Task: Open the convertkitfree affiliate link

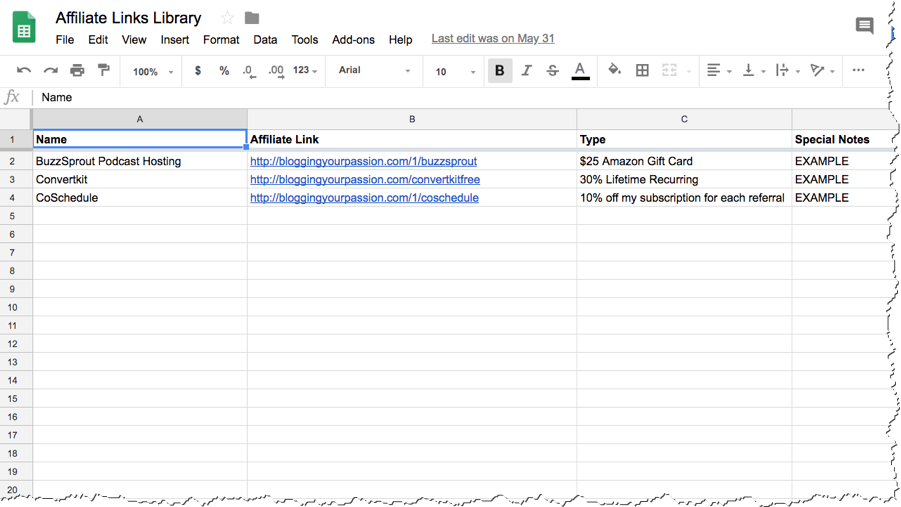Action: [365, 179]
